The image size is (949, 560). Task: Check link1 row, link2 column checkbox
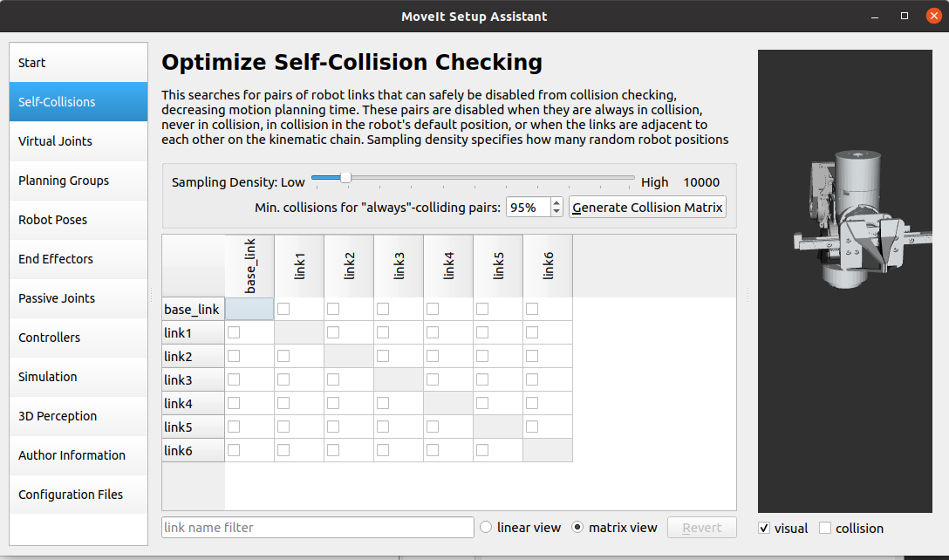click(x=333, y=332)
